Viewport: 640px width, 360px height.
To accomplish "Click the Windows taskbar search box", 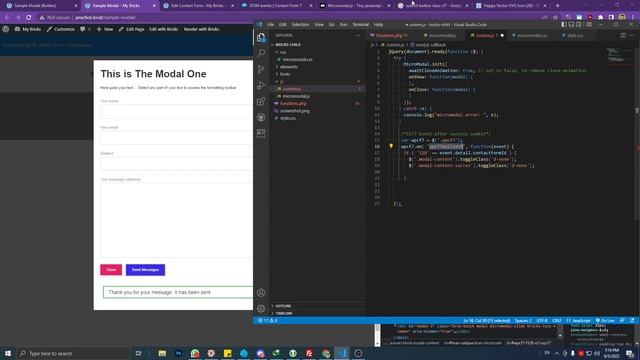I will coord(73,353).
